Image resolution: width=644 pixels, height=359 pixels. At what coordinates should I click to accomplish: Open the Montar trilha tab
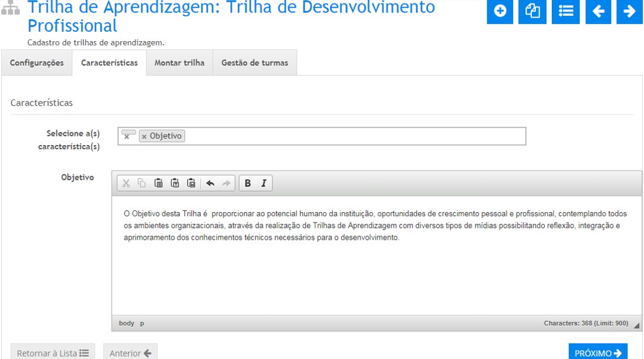coord(179,63)
